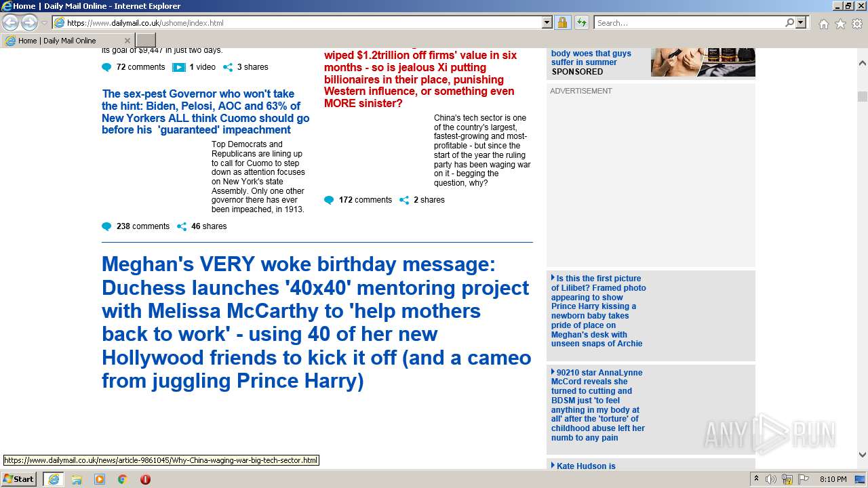This screenshot has height=488, width=868.
Task: Click the page scrollbar up arrow
Action: pyautogui.click(x=863, y=63)
